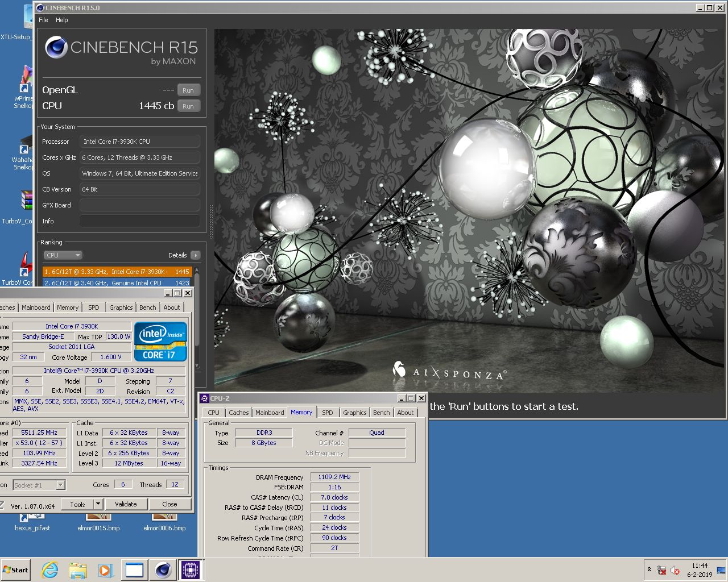Click the Cinebench R15 sphere logo
Image resolution: width=728 pixels, height=582 pixels.
[x=56, y=48]
